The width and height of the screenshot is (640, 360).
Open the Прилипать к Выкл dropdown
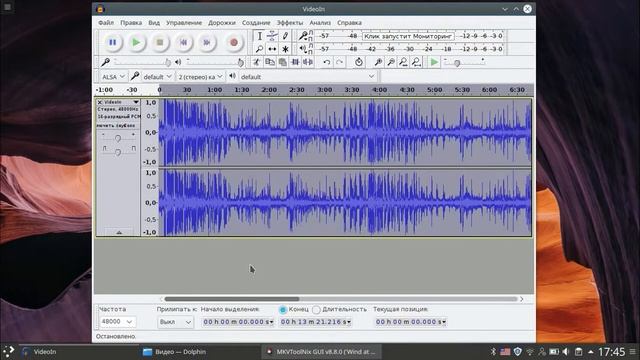click(x=175, y=322)
